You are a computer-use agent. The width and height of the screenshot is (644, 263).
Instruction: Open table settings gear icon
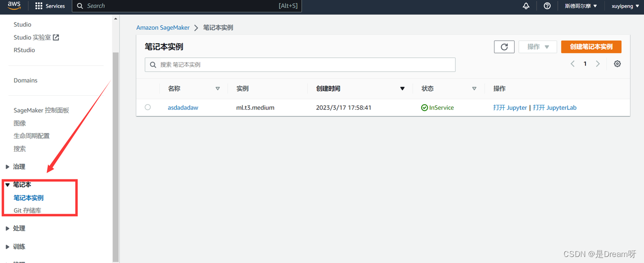(x=617, y=64)
